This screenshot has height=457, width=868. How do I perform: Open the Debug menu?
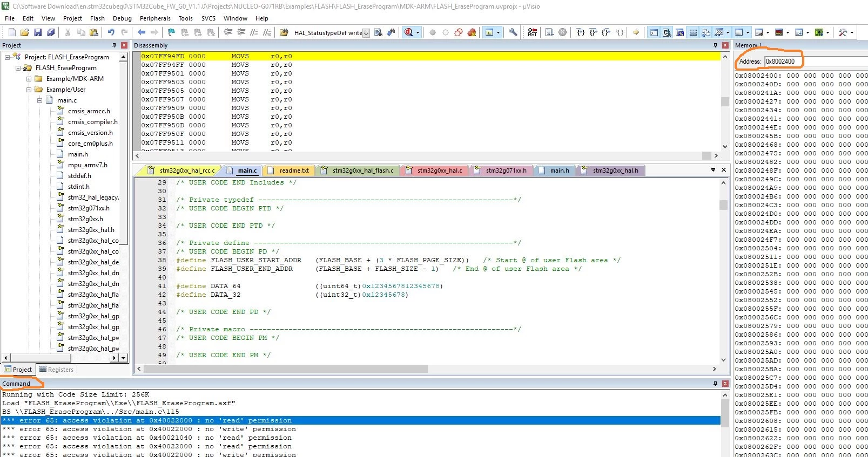(x=122, y=18)
